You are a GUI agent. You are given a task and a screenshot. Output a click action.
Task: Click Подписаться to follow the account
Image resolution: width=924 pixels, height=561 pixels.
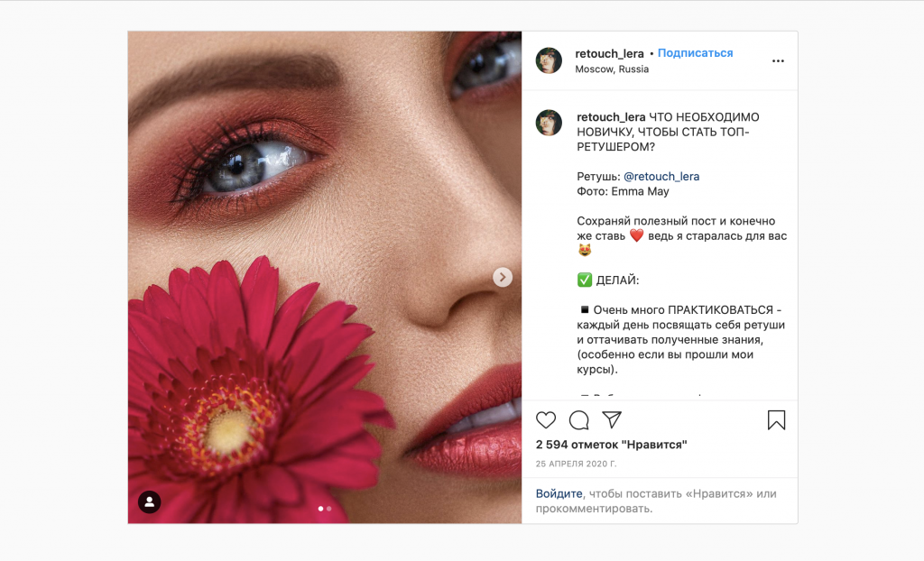point(695,53)
